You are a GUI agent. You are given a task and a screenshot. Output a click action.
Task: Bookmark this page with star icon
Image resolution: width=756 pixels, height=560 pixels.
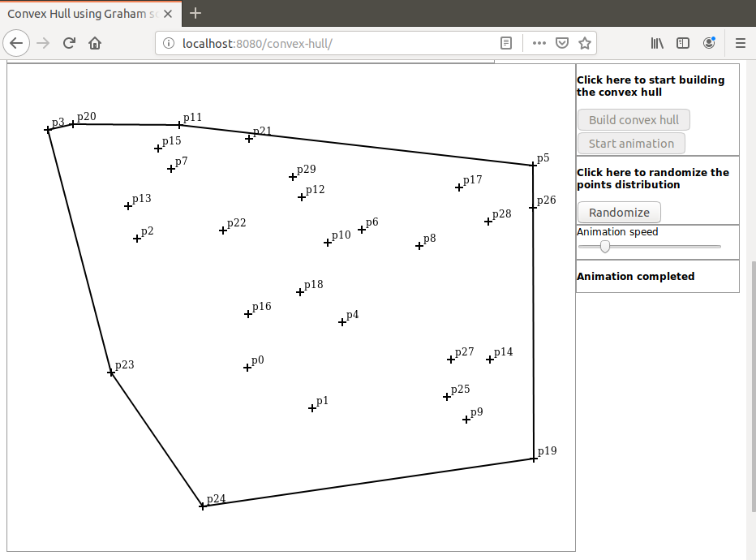click(584, 43)
